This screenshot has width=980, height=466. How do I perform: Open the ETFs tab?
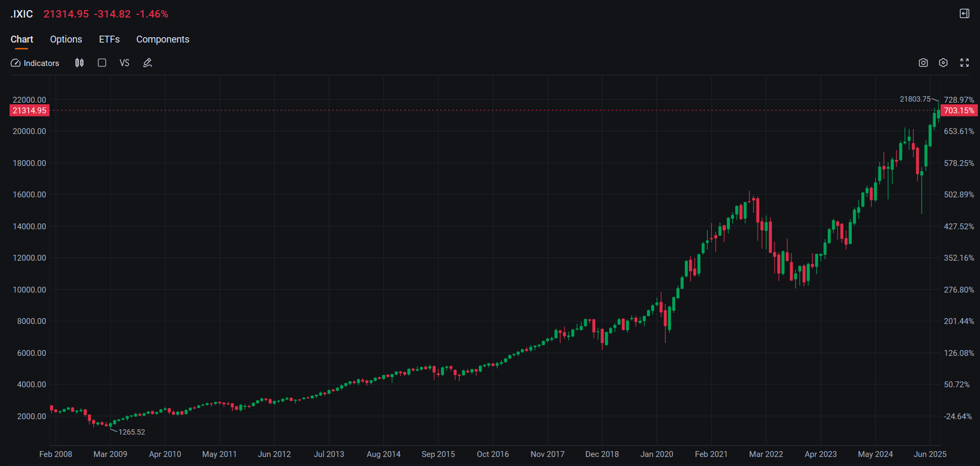109,39
